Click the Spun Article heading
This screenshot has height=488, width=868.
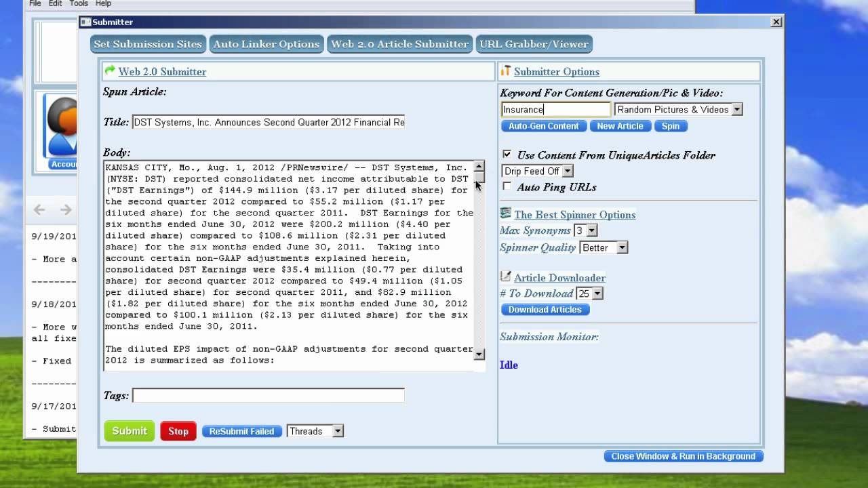coord(134,91)
